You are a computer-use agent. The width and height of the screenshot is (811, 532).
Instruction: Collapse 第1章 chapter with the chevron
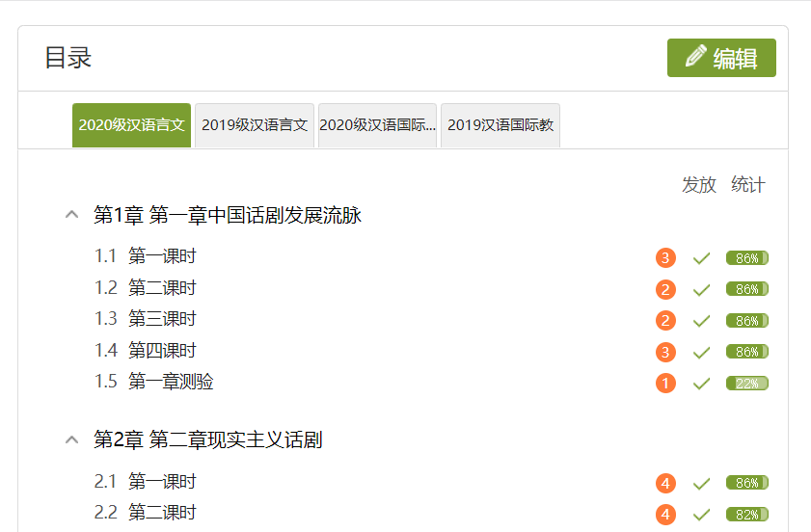point(71,215)
